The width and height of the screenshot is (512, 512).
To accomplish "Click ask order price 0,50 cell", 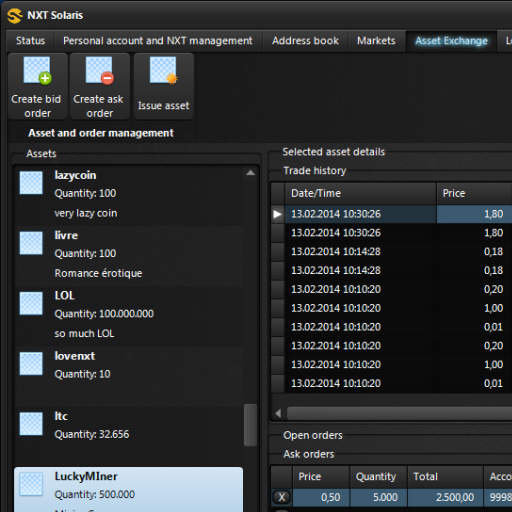I will tap(321, 497).
